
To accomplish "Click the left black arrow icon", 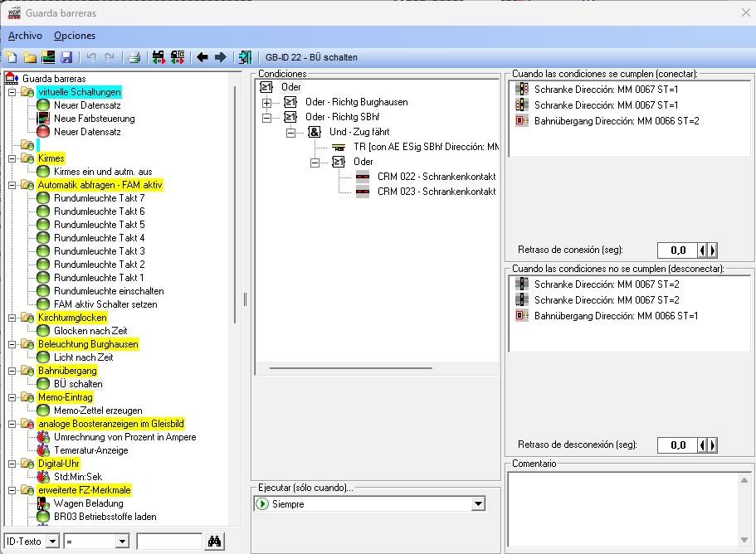I will 202,57.
